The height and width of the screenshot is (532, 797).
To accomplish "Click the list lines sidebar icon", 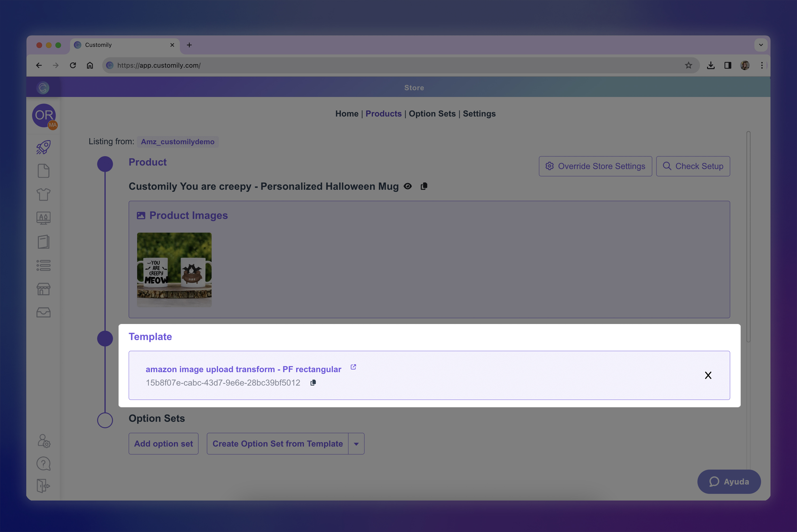I will 44,265.
